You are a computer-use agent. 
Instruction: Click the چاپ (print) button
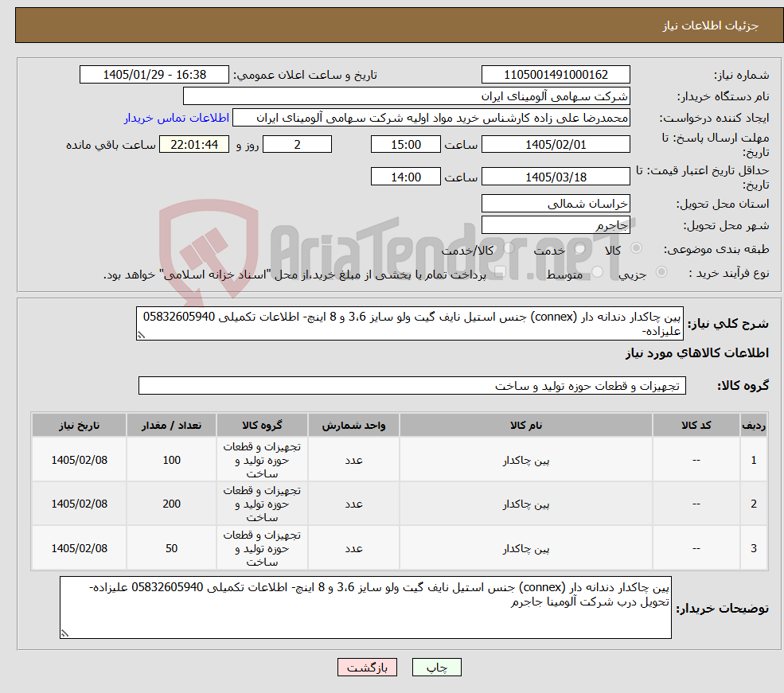click(436, 667)
